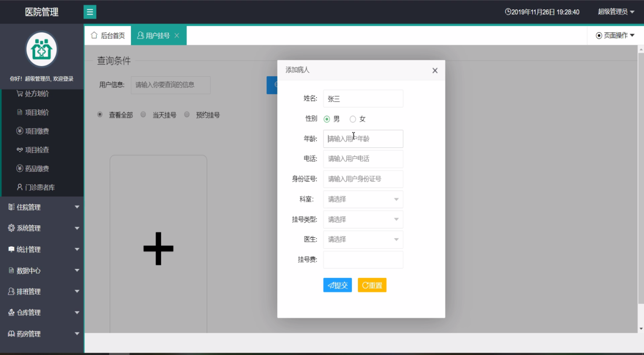Click the clock icon beside the date

coord(508,12)
